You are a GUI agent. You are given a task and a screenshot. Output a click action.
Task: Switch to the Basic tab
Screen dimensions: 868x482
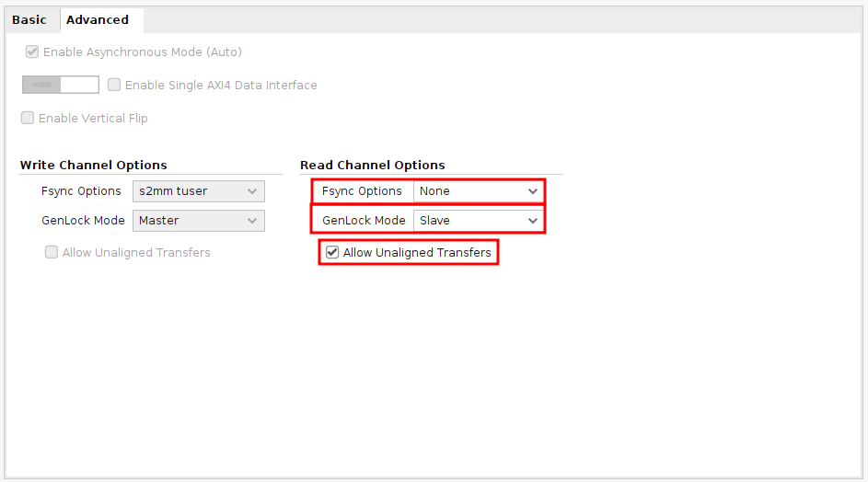click(x=29, y=19)
